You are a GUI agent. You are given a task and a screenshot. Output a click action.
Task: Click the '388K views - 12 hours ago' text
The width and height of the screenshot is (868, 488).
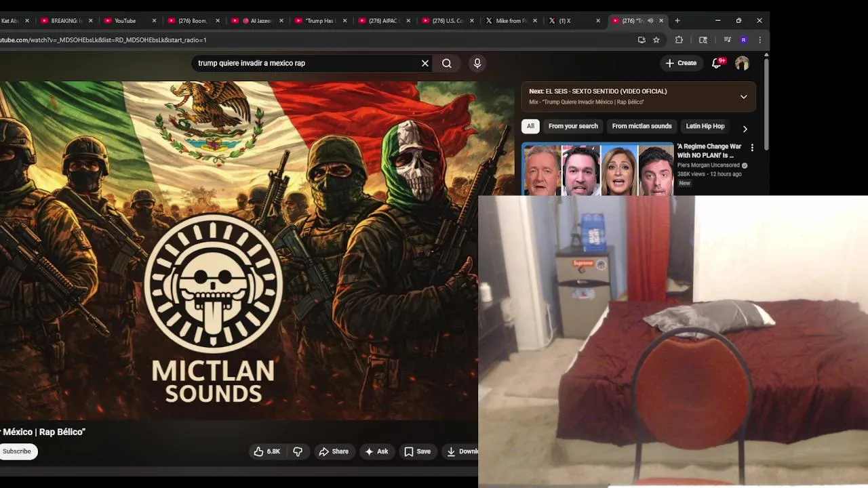click(x=709, y=174)
